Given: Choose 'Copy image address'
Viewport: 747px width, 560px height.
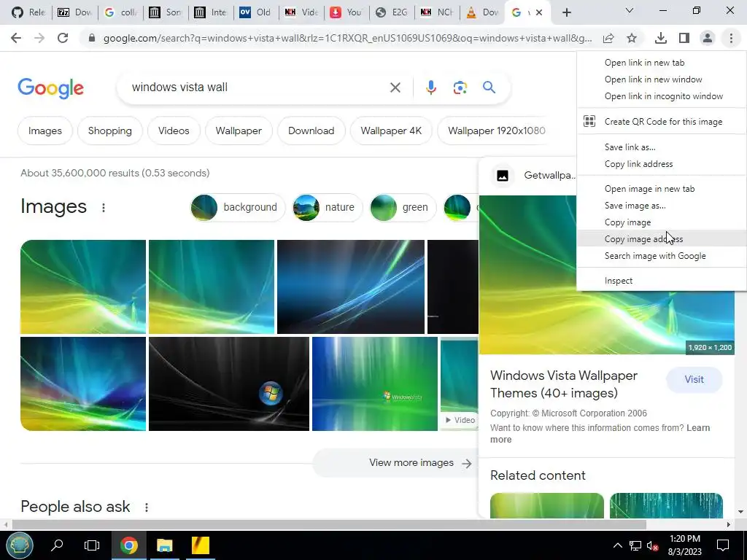Looking at the screenshot, I should tap(662, 238).
